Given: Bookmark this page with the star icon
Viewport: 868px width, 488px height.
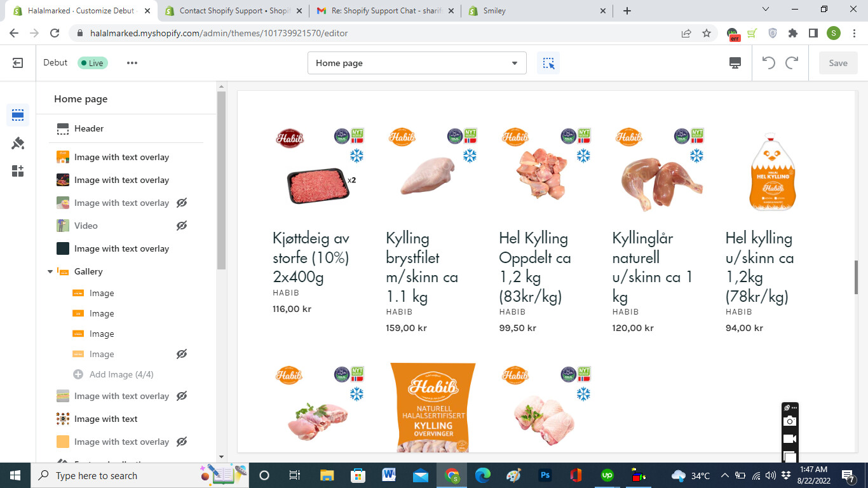Looking at the screenshot, I should pos(707,33).
